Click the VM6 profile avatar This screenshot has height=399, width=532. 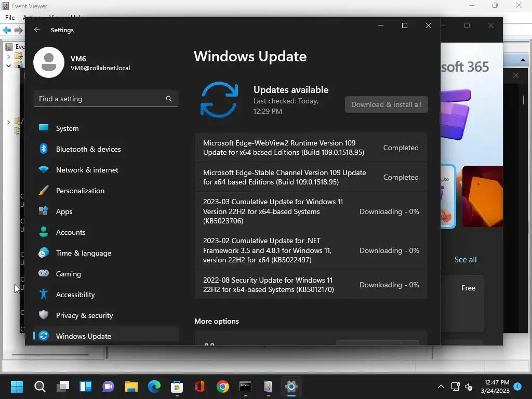pyautogui.click(x=49, y=62)
